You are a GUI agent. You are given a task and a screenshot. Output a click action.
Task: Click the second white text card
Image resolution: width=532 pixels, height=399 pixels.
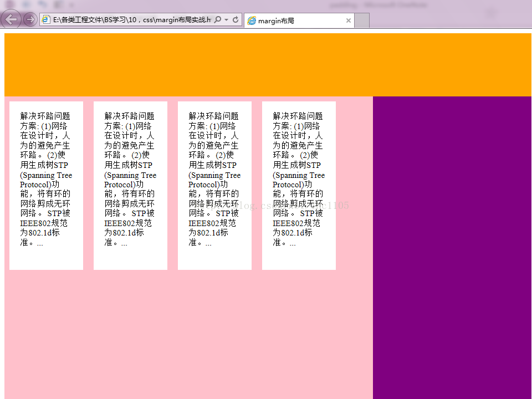pos(130,185)
